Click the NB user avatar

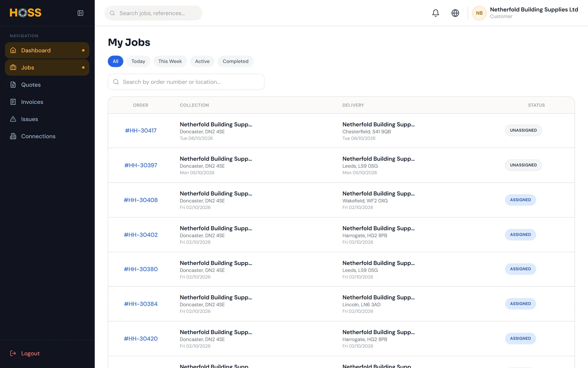tap(479, 13)
